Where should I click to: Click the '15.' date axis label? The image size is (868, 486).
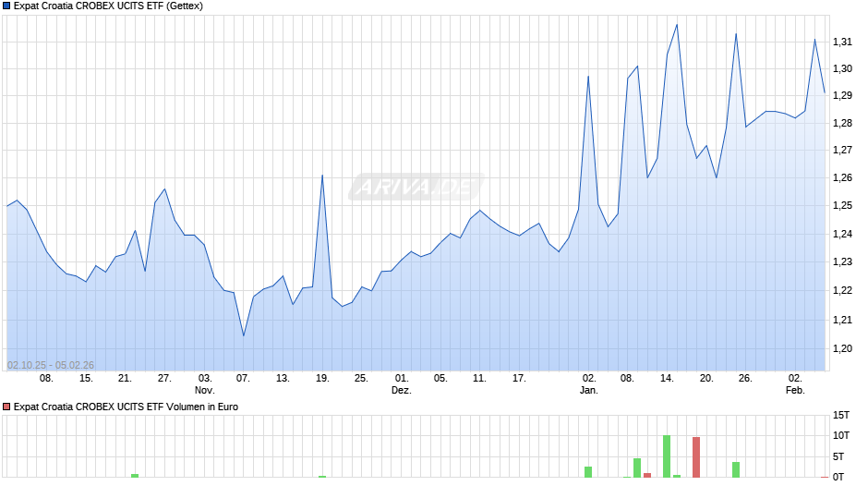[x=86, y=379]
